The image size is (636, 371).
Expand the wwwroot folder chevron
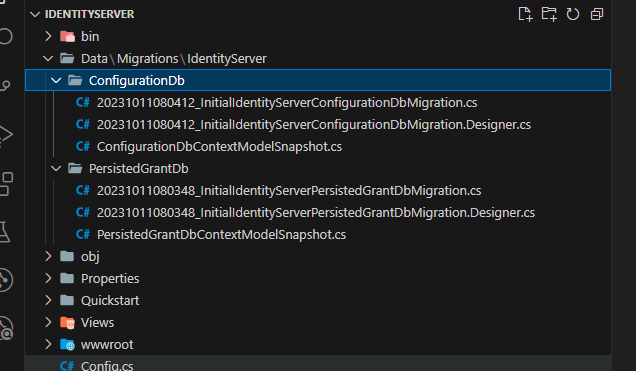click(x=48, y=344)
